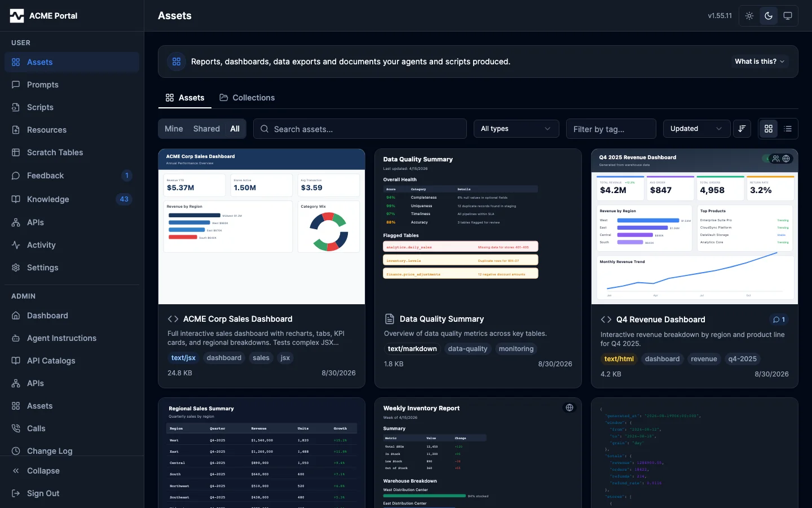Click the globe icon on Q4 2025 Revenue thumbnail

point(786,159)
